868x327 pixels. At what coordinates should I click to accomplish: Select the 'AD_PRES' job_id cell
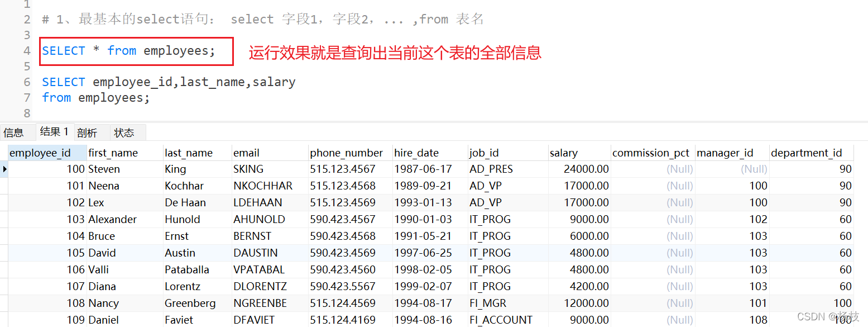pos(508,169)
